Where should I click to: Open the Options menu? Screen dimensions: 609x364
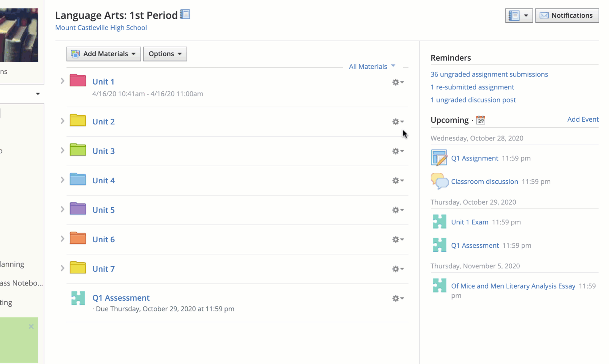coord(165,54)
